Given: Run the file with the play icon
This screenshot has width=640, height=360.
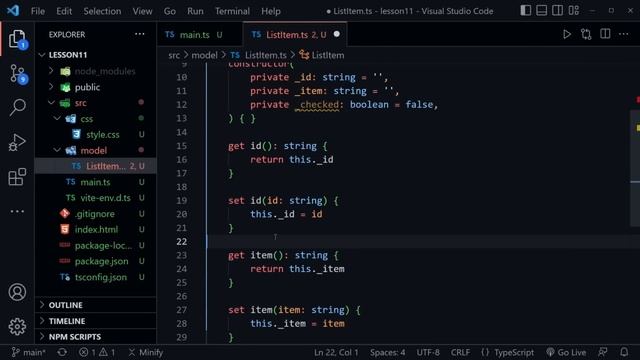Looking at the screenshot, I should pyautogui.click(x=567, y=34).
